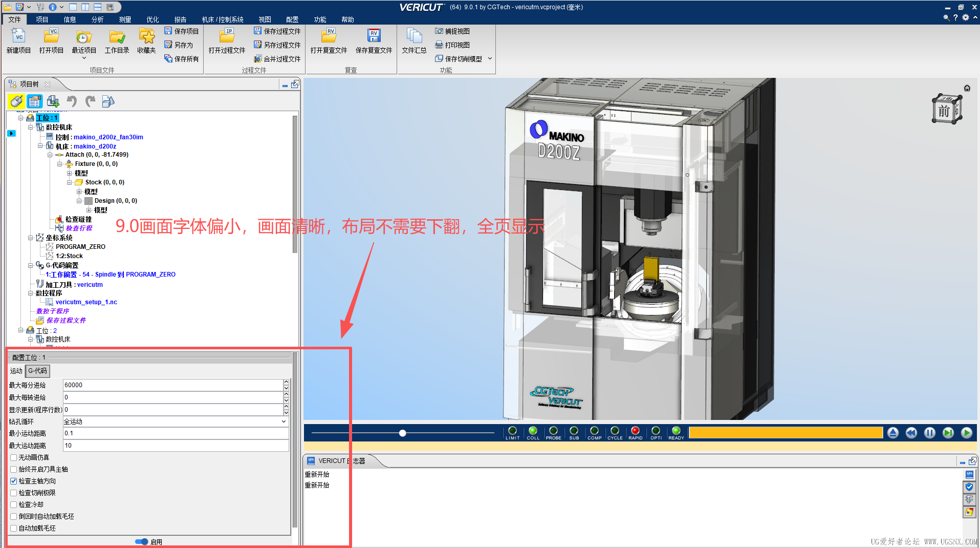Collapse the 工位 : 1 tree node
This screenshot has height=548, width=980.
tap(21, 118)
